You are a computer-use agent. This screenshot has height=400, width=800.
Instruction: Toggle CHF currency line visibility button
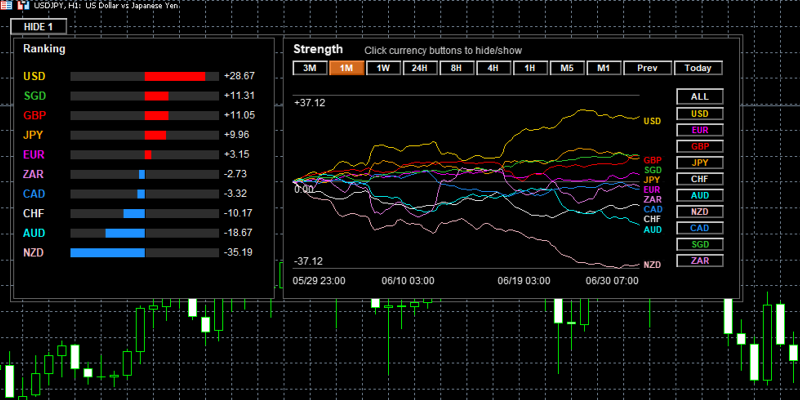click(x=699, y=179)
